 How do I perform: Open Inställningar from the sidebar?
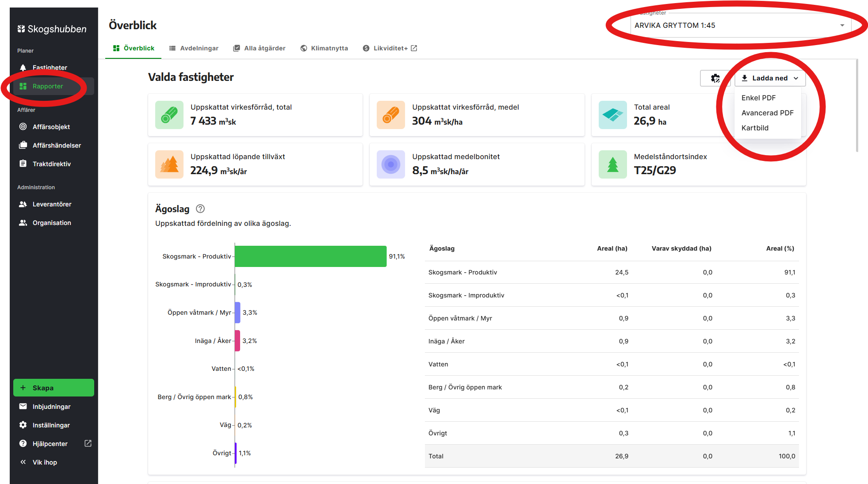click(51, 425)
